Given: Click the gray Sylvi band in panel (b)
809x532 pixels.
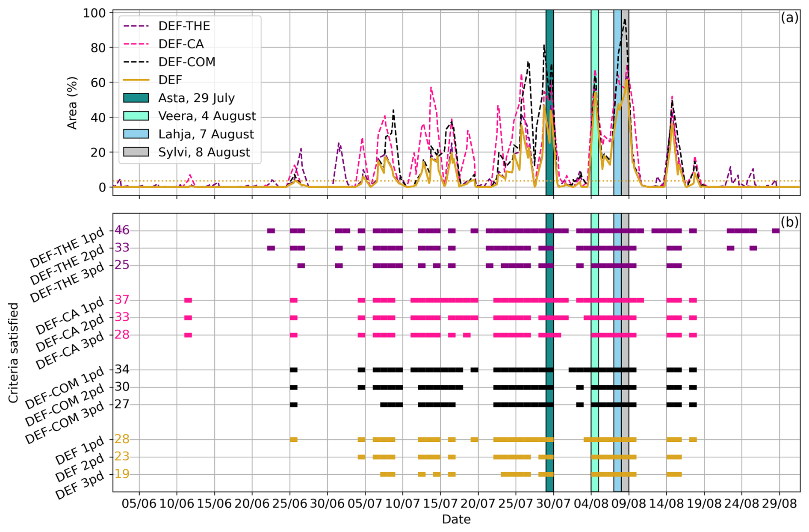Looking at the screenshot, I should pos(625,353).
